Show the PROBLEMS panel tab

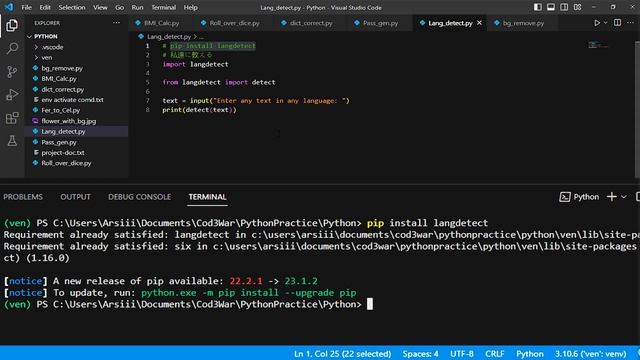[23, 197]
